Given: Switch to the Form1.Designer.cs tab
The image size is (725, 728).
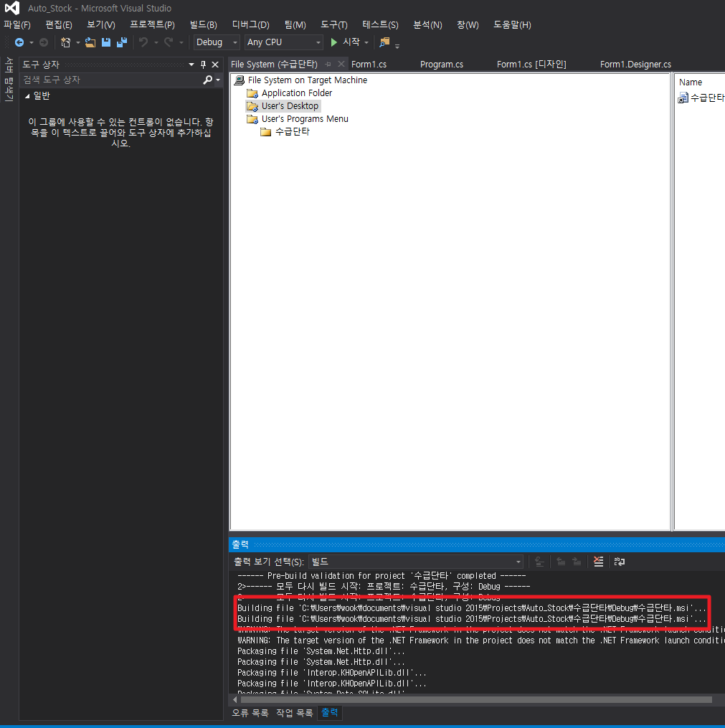Looking at the screenshot, I should click(635, 64).
